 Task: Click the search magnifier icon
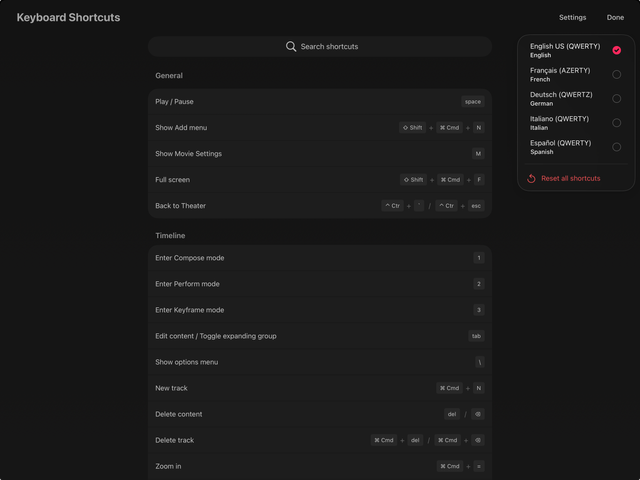click(x=291, y=46)
